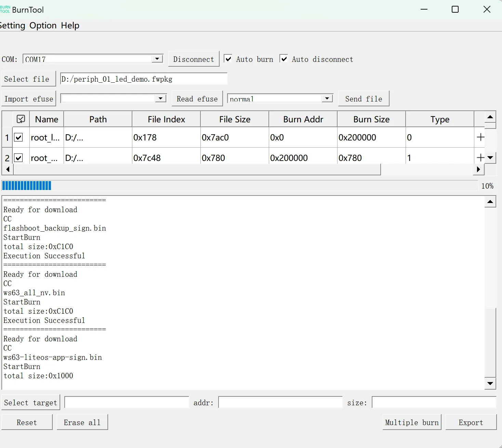Viewport: 502px width, 448px height.
Task: Click the total size:0x1000 log line
Action: [38, 376]
